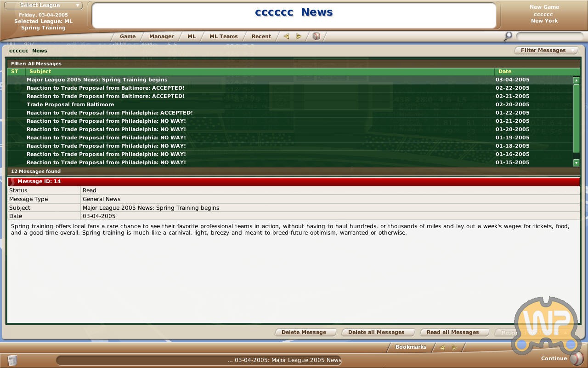This screenshot has height=368, width=588.
Task: Open the Manager menu
Action: tap(161, 36)
